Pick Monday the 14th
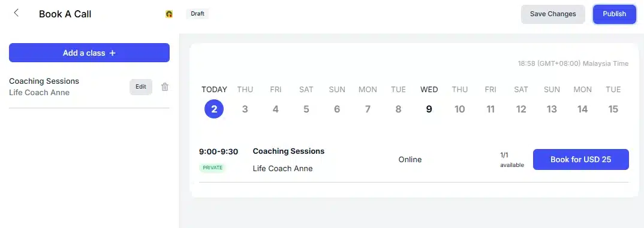The width and height of the screenshot is (644, 228). [582, 109]
